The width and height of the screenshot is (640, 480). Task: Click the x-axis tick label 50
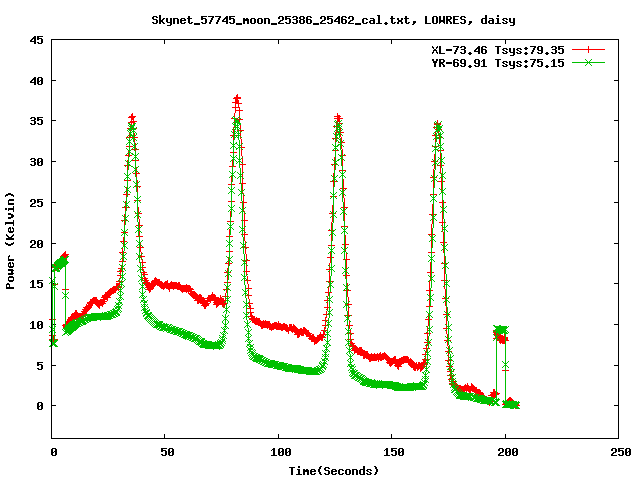tap(167, 452)
